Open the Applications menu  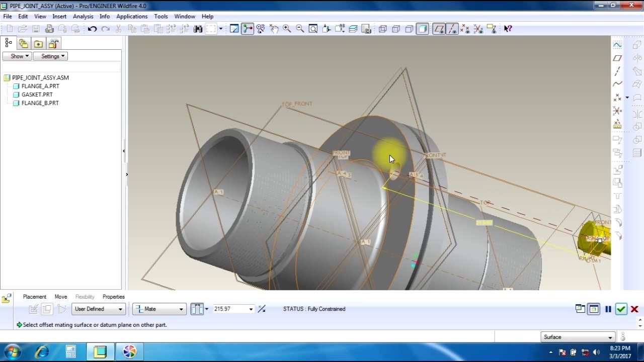[132, 16]
